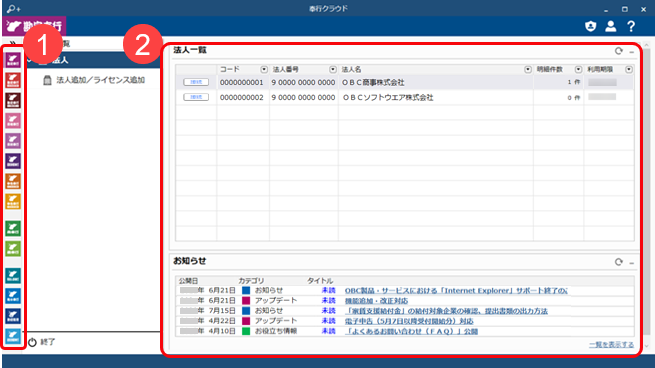Select the 法人 menu header in navigation

[94, 60]
